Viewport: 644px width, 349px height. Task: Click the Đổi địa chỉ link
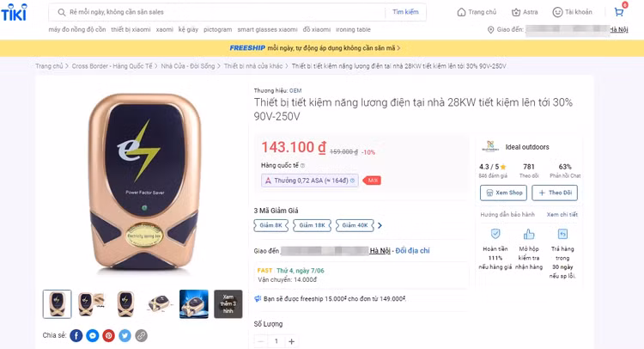(413, 250)
